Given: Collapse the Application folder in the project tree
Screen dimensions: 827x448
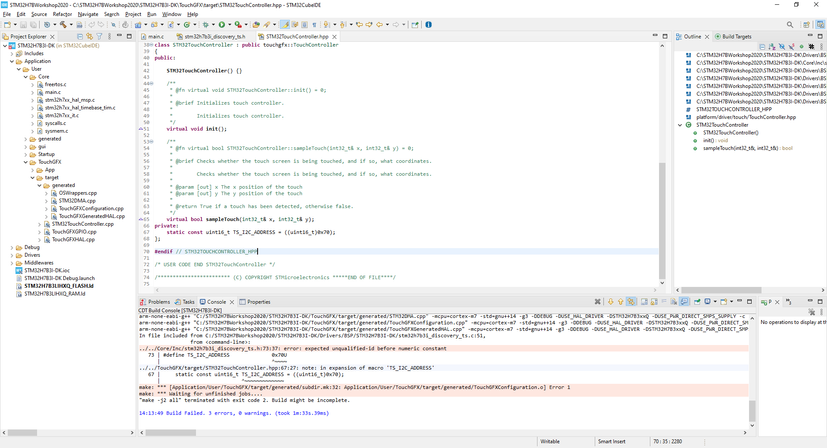Looking at the screenshot, I should click(12, 61).
